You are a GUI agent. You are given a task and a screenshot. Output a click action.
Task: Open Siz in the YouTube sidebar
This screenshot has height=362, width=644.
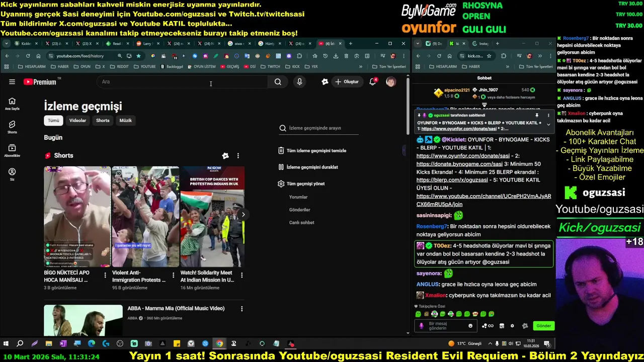(x=12, y=174)
